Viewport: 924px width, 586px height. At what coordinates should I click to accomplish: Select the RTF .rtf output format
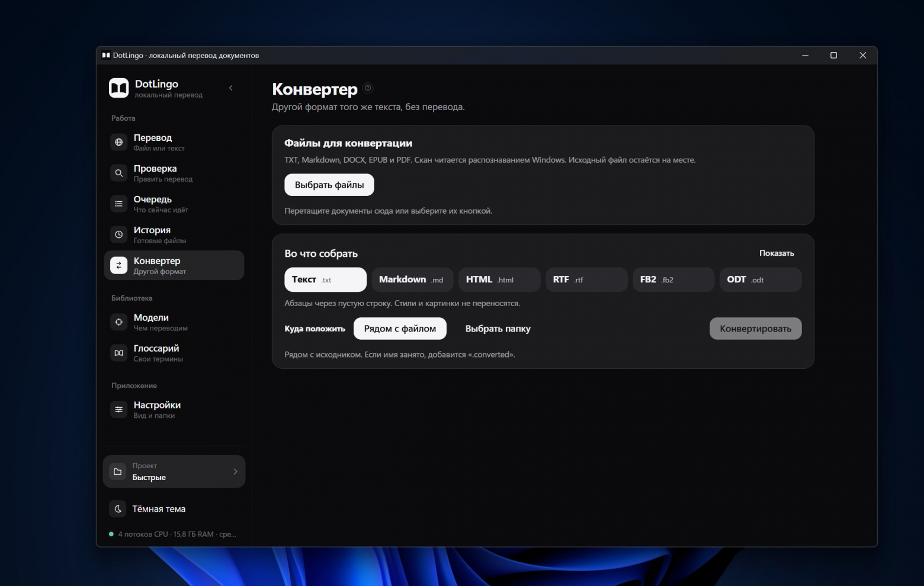tap(587, 279)
